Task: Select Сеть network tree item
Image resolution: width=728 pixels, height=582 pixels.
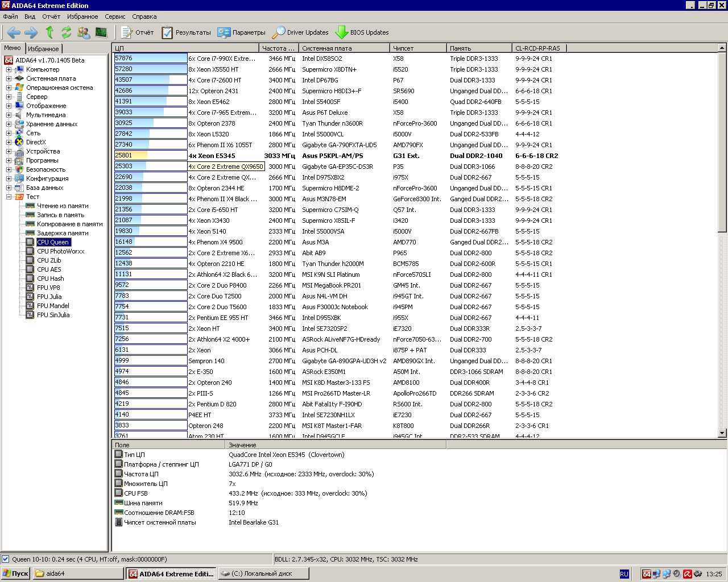Action: click(33, 133)
